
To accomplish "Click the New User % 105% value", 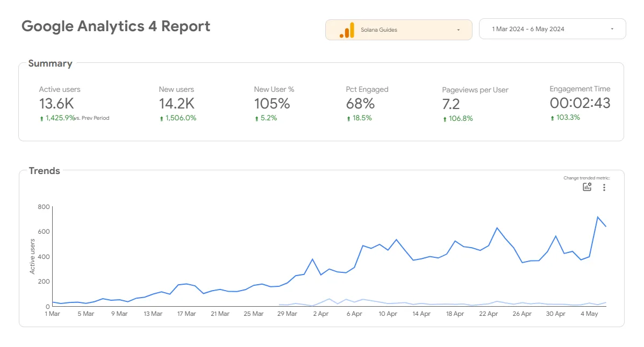I will 271,104.
